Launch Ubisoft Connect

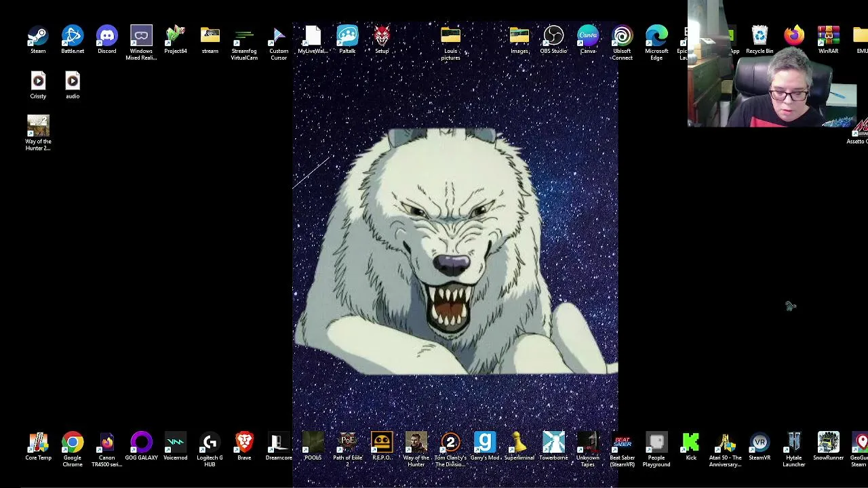click(x=622, y=36)
